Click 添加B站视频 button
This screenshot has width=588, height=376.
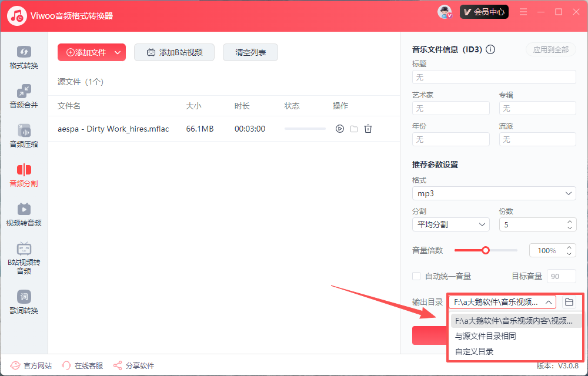coord(174,52)
